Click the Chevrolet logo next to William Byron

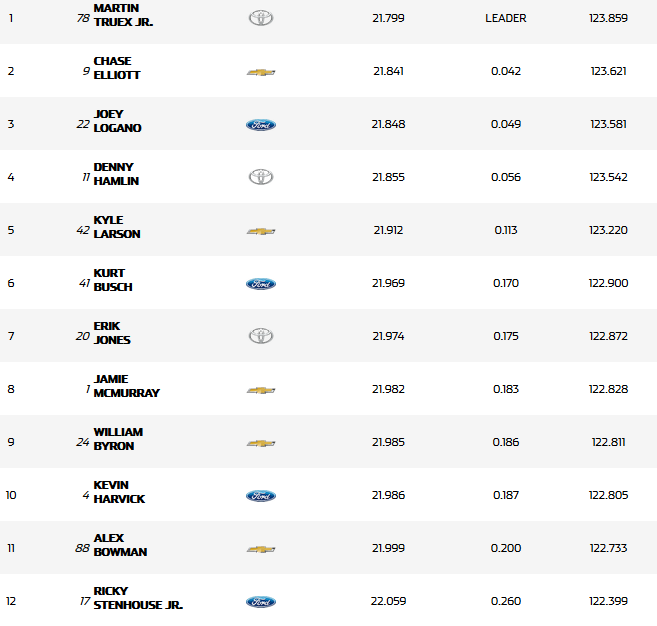point(260,443)
